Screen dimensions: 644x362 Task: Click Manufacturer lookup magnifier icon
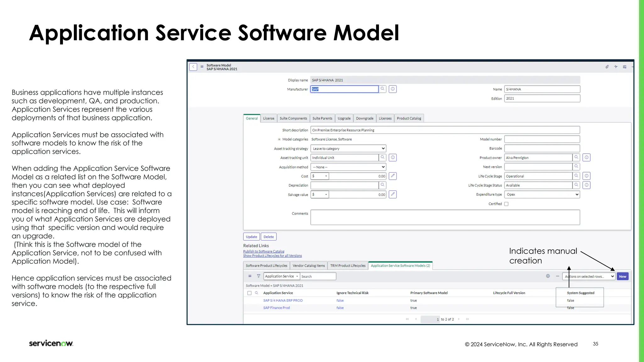click(x=382, y=89)
